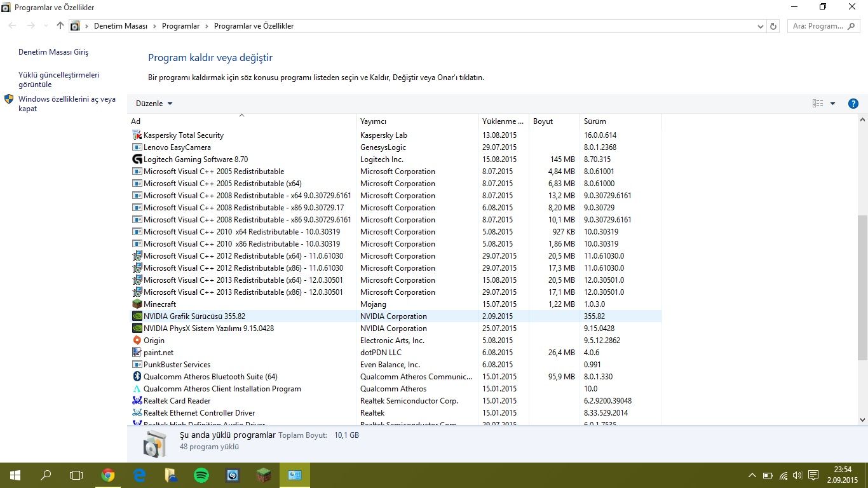Click the scrollbar up arrow
868x488 pixels.
click(862, 120)
